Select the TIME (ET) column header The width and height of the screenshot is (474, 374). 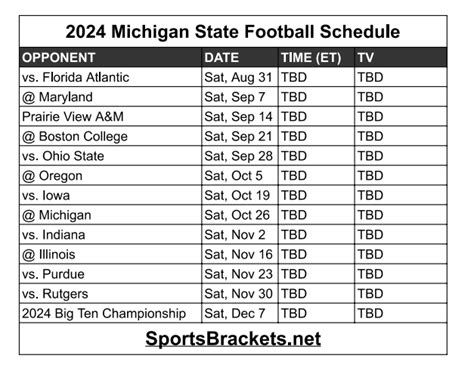[x=316, y=57]
